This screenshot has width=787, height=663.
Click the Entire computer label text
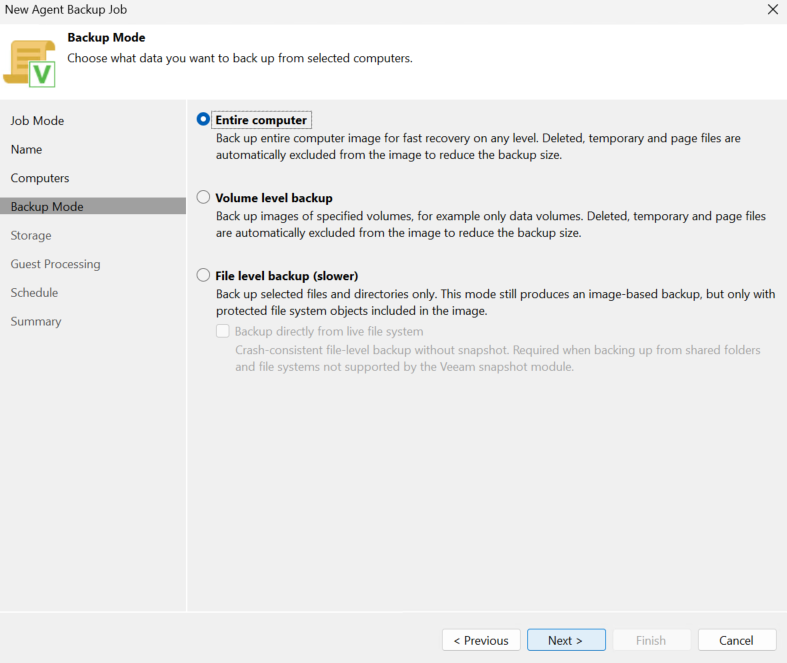click(261, 120)
